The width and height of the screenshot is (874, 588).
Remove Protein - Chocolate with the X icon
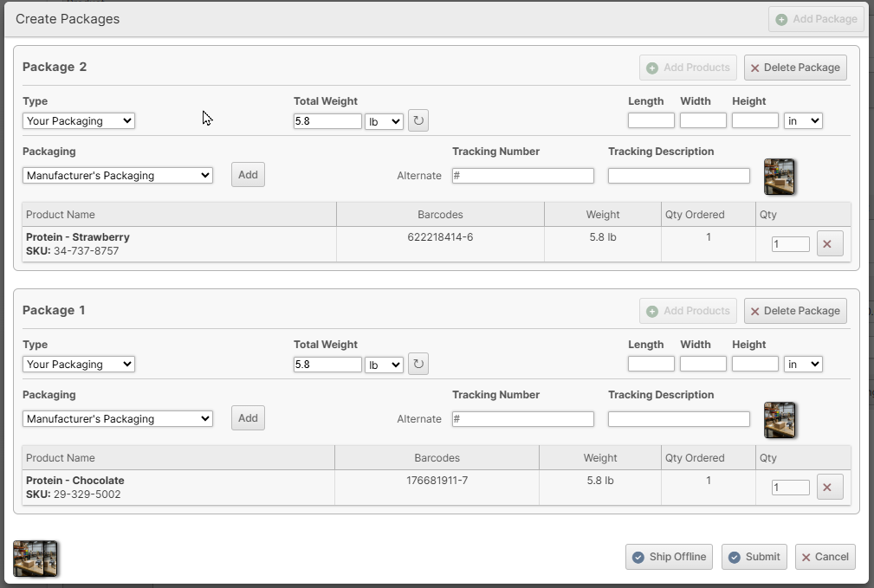pos(829,488)
